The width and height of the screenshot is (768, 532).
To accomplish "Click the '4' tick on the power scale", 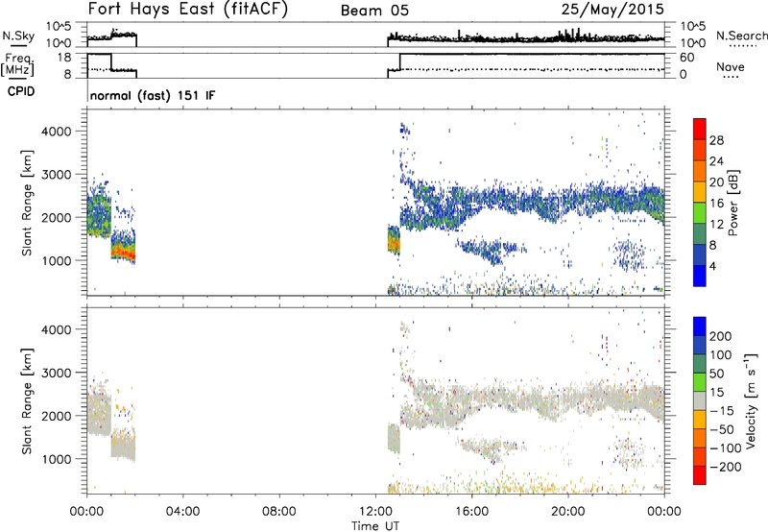I will (x=712, y=266).
